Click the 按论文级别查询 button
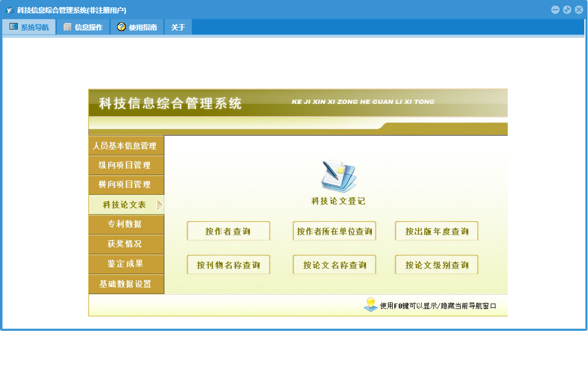Screen dimensions: 588x387 click(437, 265)
